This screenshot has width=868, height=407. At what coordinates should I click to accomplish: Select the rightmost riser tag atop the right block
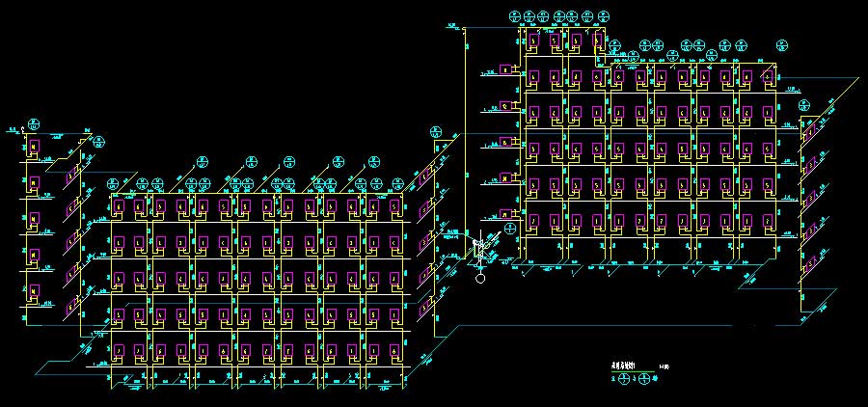coord(781,45)
